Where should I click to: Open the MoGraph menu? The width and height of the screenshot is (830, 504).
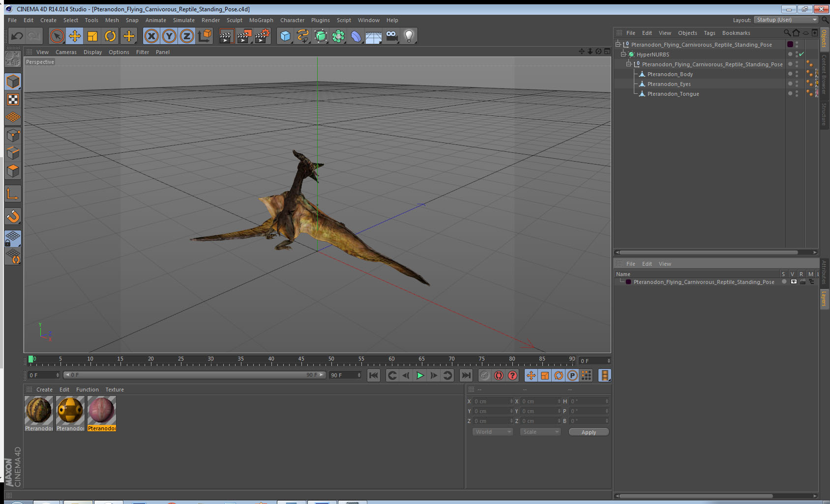(x=261, y=20)
